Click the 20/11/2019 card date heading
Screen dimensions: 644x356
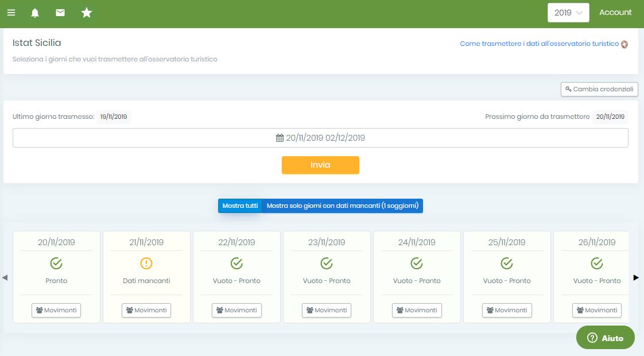tap(56, 242)
